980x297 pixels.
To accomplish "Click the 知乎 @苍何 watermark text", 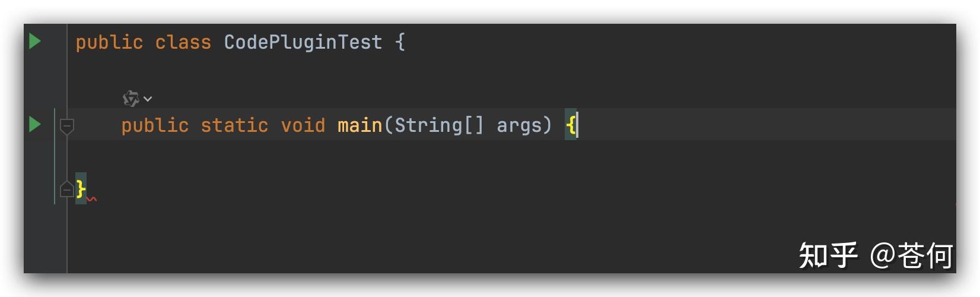I will 876,255.
